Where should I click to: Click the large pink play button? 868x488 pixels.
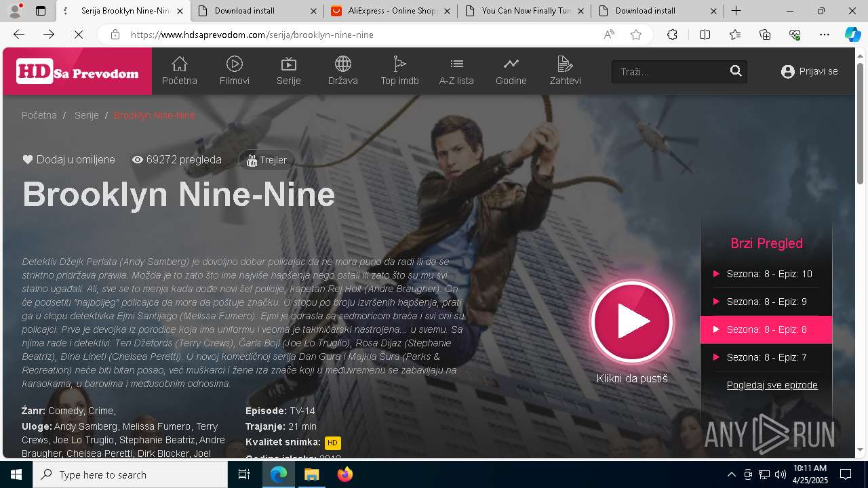click(632, 322)
